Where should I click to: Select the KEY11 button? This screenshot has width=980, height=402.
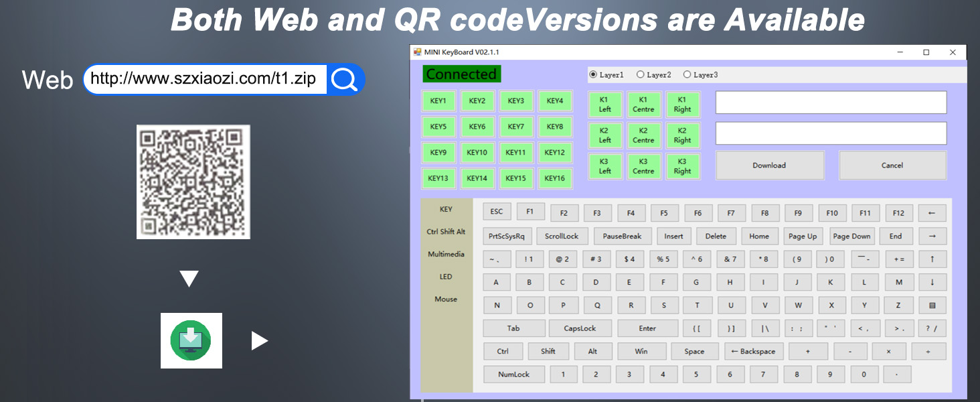pos(516,153)
